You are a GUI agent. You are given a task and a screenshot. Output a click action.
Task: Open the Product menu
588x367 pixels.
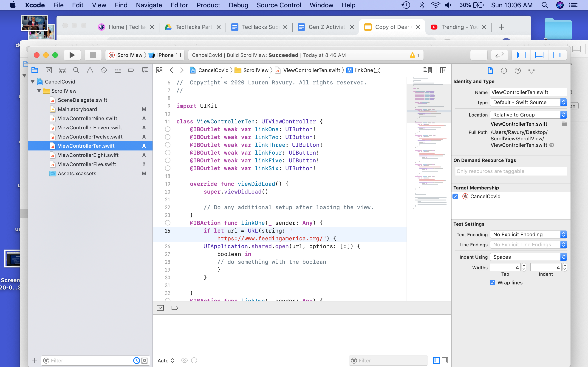coord(208,5)
